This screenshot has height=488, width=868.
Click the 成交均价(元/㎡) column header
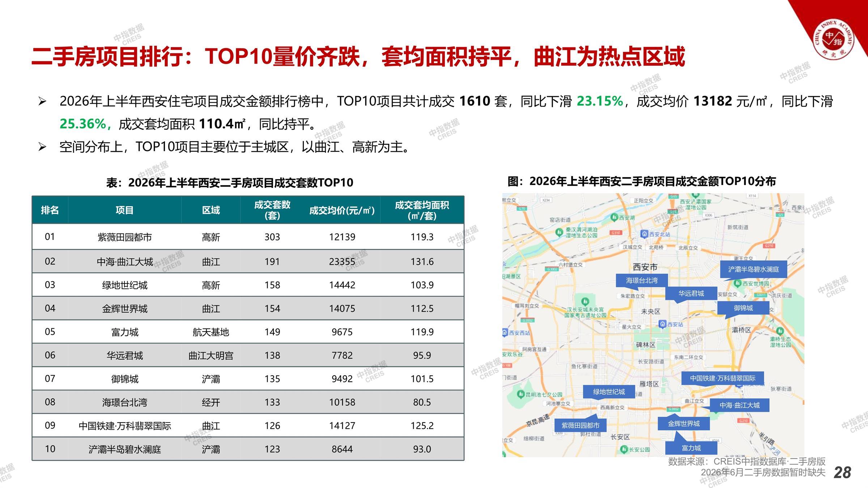[342, 210]
